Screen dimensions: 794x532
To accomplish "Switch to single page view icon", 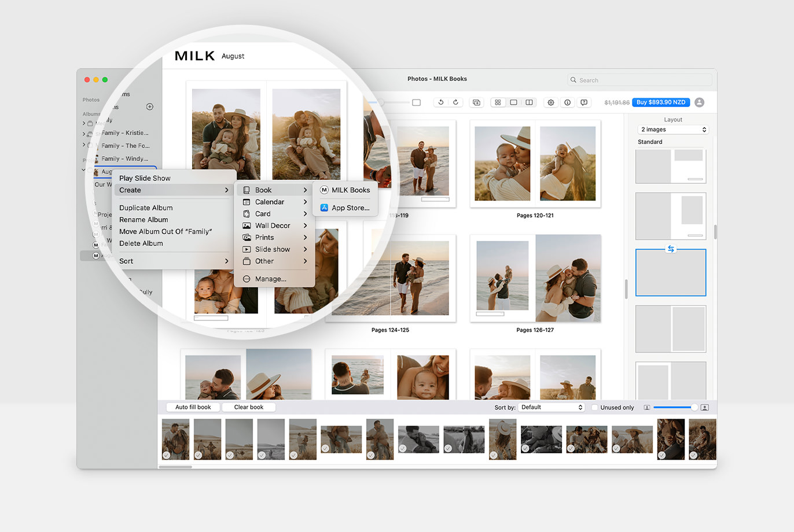I will pos(513,102).
